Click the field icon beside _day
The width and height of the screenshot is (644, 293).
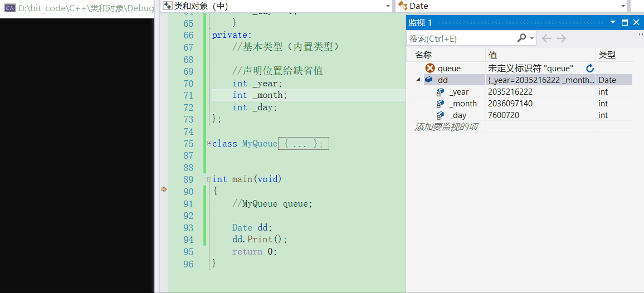pyautogui.click(x=440, y=115)
